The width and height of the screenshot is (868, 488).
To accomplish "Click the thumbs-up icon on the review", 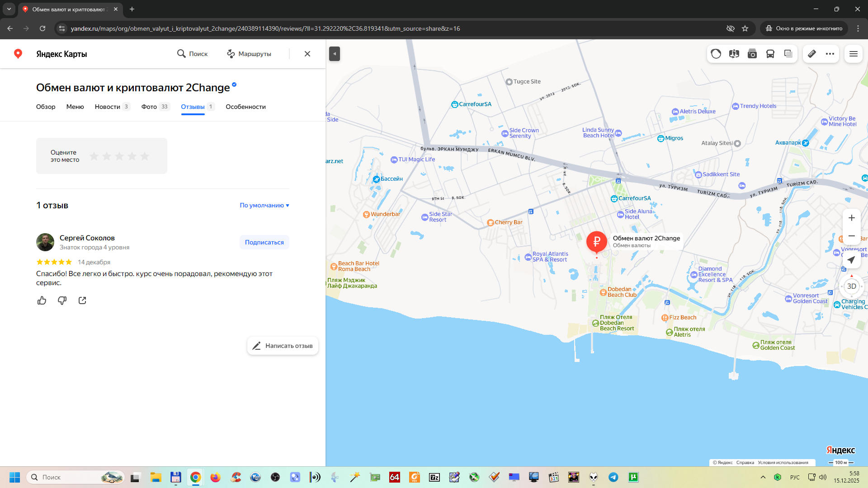I will click(42, 300).
